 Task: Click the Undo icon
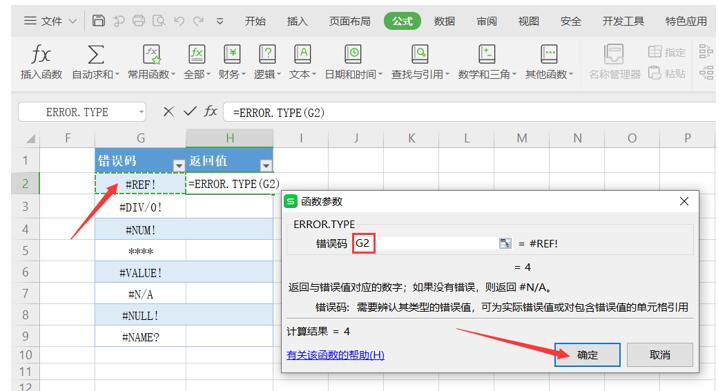coord(179,21)
